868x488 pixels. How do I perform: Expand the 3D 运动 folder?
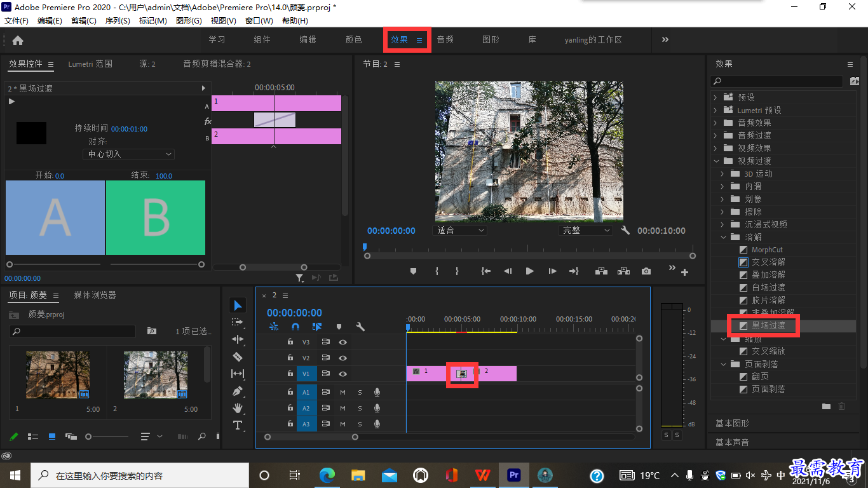722,173
